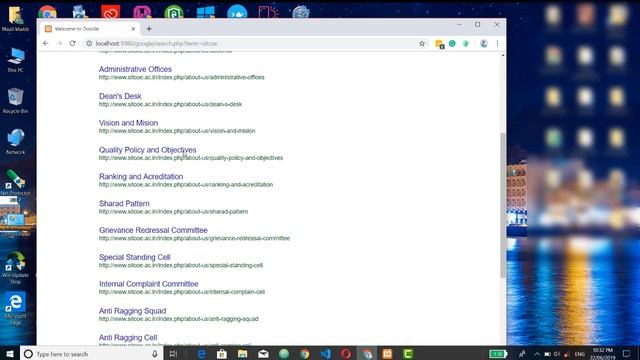Open a new tab with the plus button
This screenshot has height=360, width=640.
149,29
